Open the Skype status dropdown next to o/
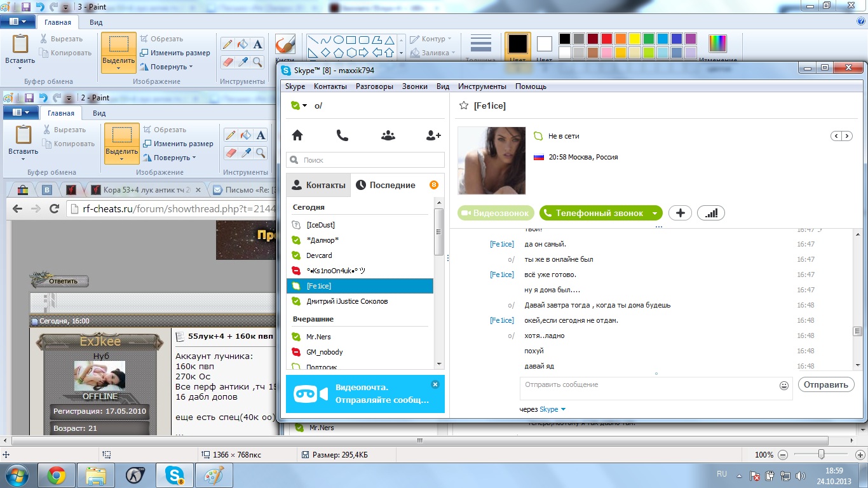Image resolution: width=868 pixels, height=488 pixels. (299, 105)
